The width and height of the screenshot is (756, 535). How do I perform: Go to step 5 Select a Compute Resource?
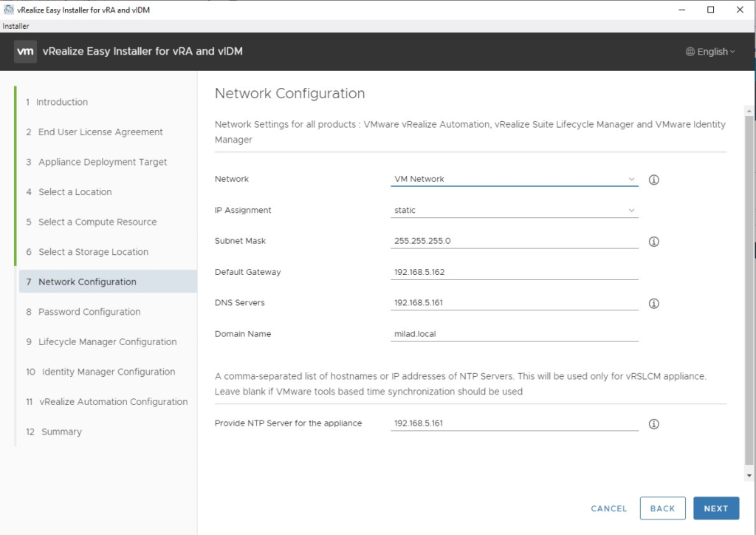coord(92,222)
